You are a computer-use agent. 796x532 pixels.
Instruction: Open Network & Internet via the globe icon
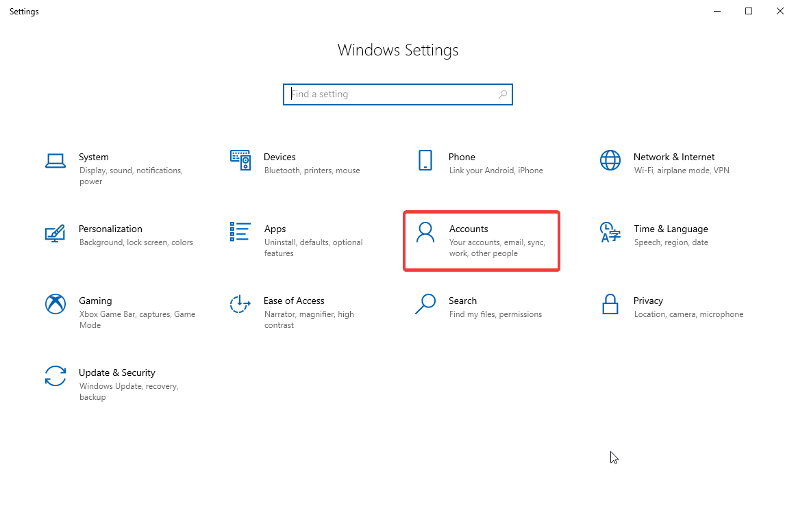610,160
